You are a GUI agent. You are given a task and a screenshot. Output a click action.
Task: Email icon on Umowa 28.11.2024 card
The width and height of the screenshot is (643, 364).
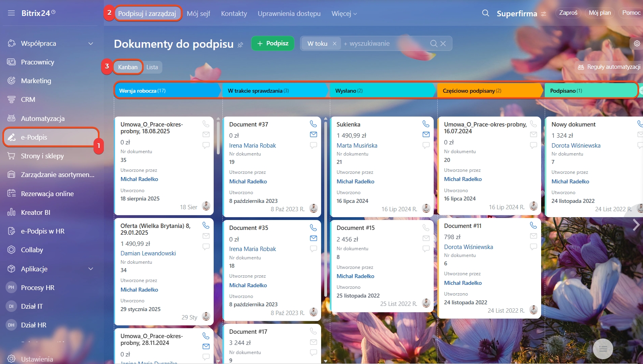(206, 346)
